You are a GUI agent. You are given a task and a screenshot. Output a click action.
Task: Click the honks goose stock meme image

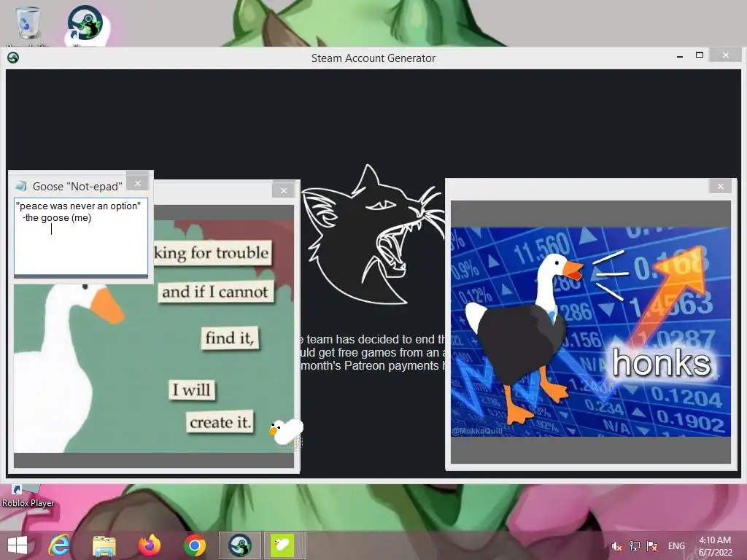(591, 332)
